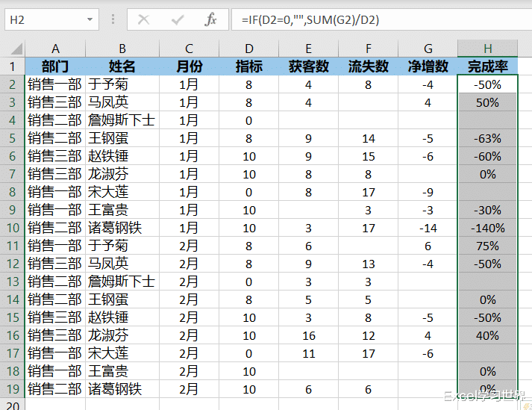The height and width of the screenshot is (410, 532).
Task: Select the 1月 cell in row 9
Action: (189, 210)
